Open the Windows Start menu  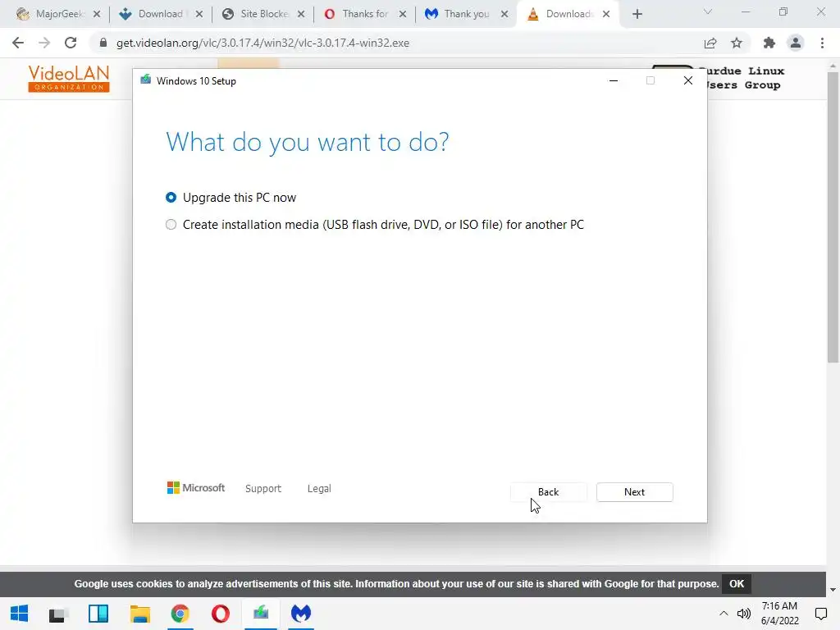click(20, 614)
